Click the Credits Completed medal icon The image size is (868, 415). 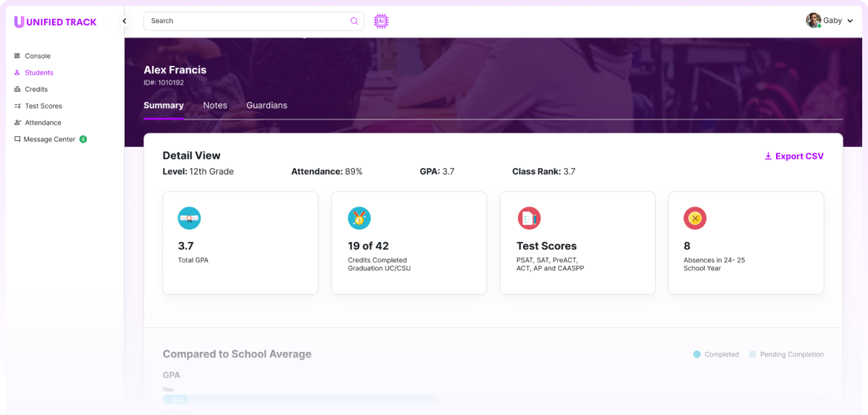(x=359, y=219)
